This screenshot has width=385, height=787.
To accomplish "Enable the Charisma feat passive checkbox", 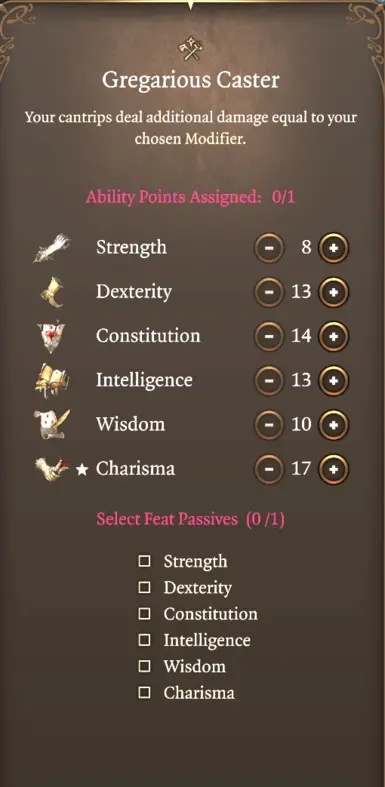I will point(145,693).
